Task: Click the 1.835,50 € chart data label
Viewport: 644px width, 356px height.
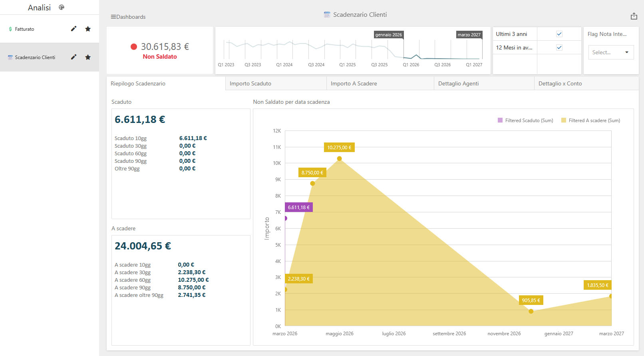Action: [x=598, y=285]
